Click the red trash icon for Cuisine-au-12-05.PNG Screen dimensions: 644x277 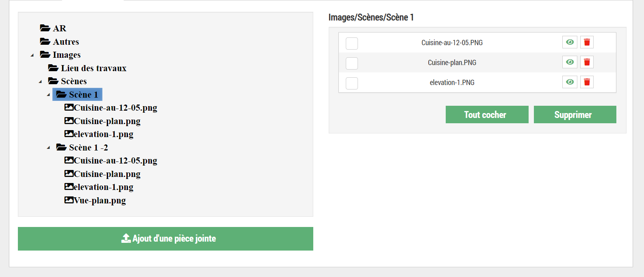point(587,42)
